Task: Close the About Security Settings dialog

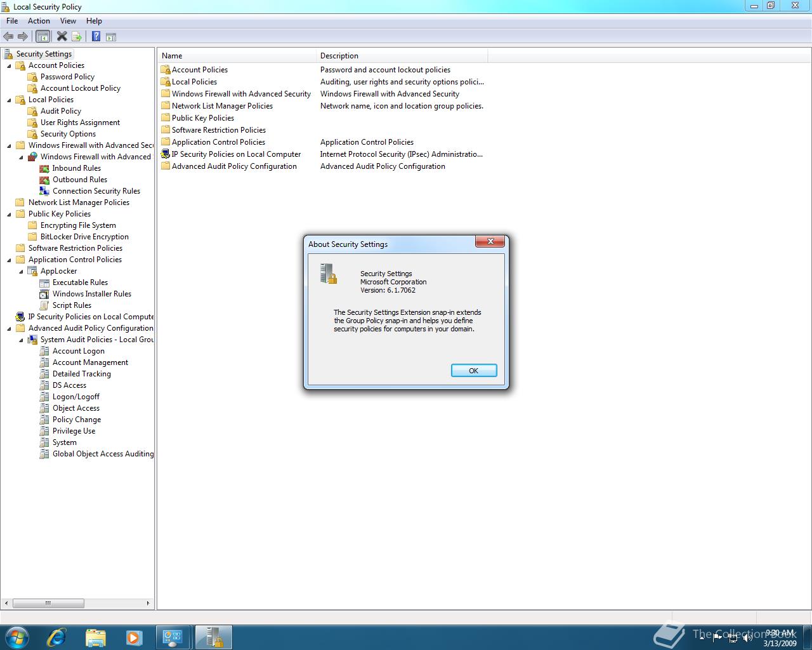Action: [490, 241]
